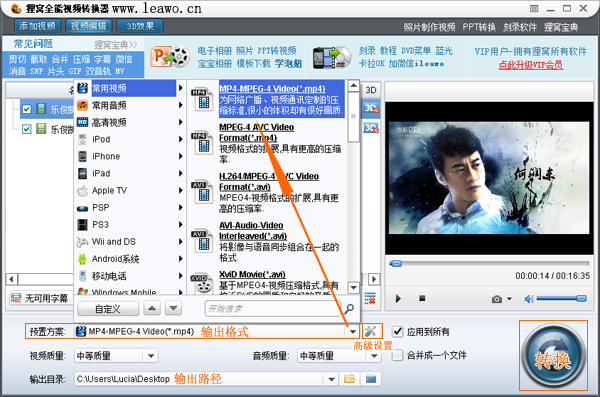Select AVI-Audio-Video Interleaved icon
The height and width of the screenshot is (397, 600).
202,242
